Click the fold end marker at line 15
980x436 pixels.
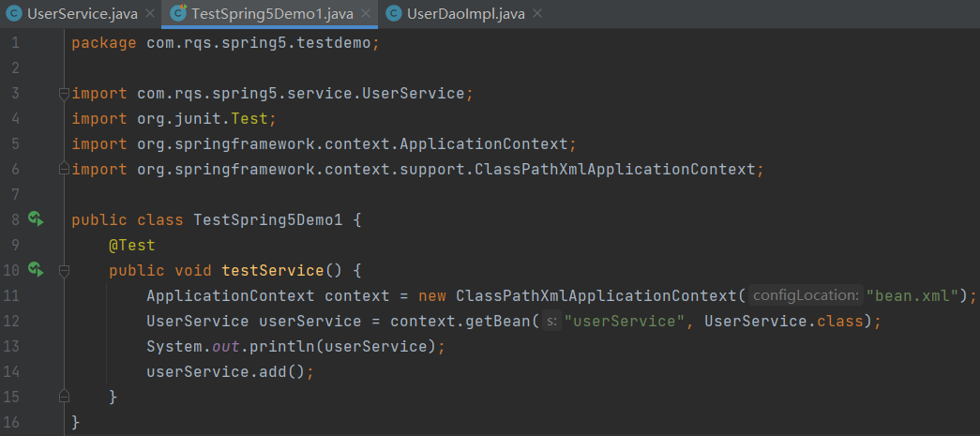[63, 396]
